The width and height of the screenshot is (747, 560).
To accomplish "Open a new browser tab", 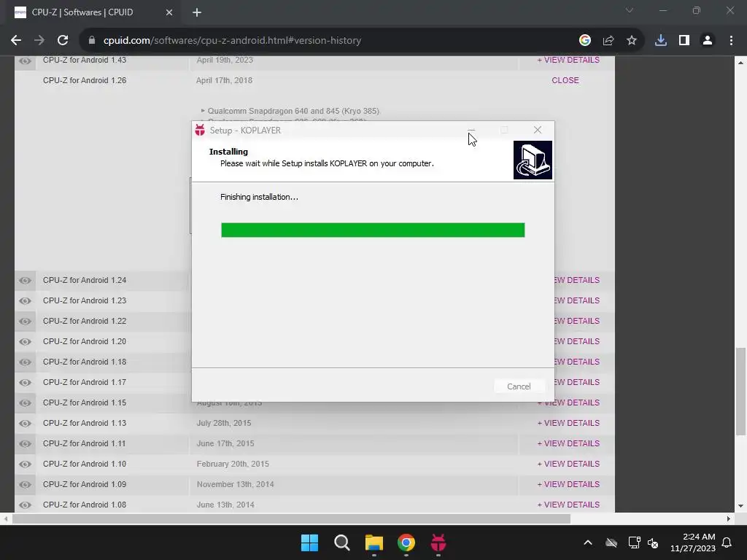I will 197,12.
